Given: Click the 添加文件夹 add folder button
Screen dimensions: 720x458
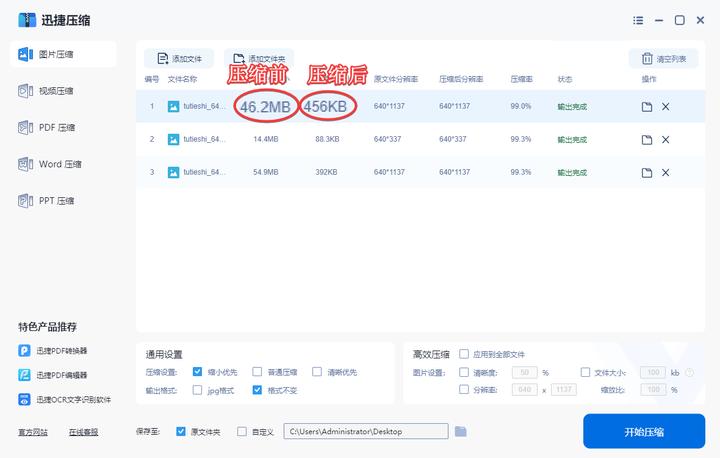Looking at the screenshot, I should coord(259,59).
